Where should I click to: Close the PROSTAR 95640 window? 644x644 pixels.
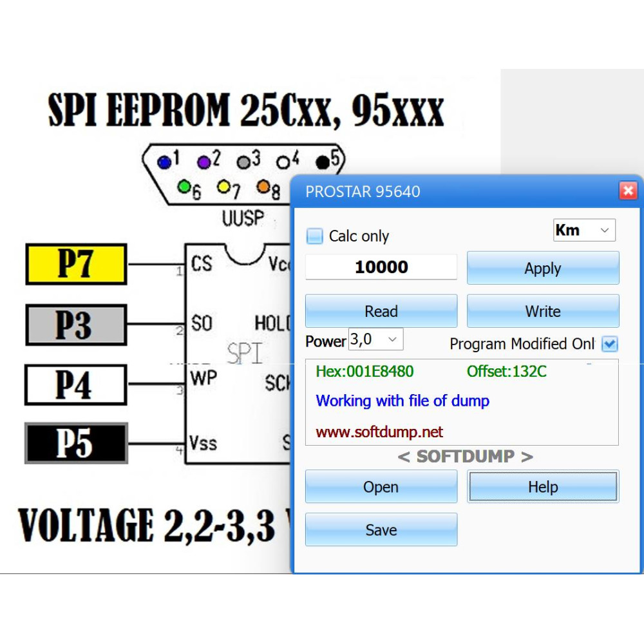point(628,191)
